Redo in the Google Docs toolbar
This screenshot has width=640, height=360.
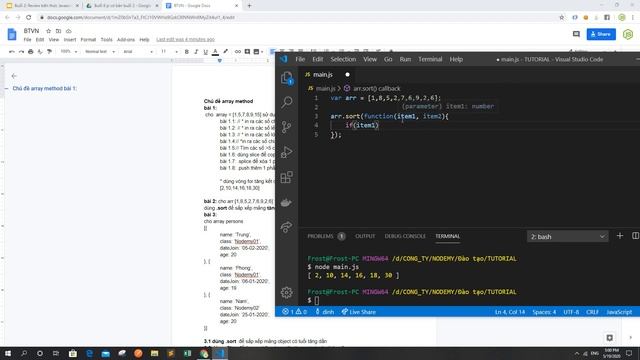point(21,52)
